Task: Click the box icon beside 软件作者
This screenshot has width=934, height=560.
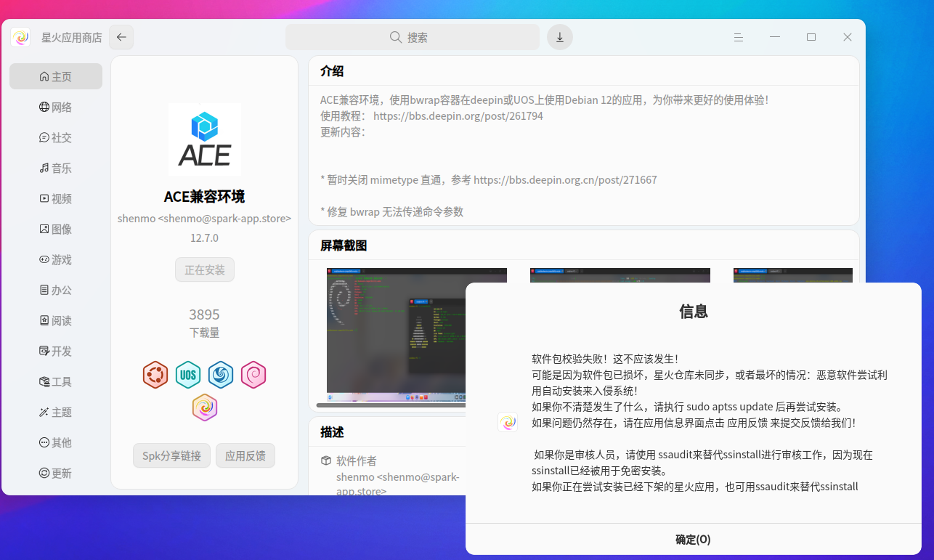Action: 326,460
